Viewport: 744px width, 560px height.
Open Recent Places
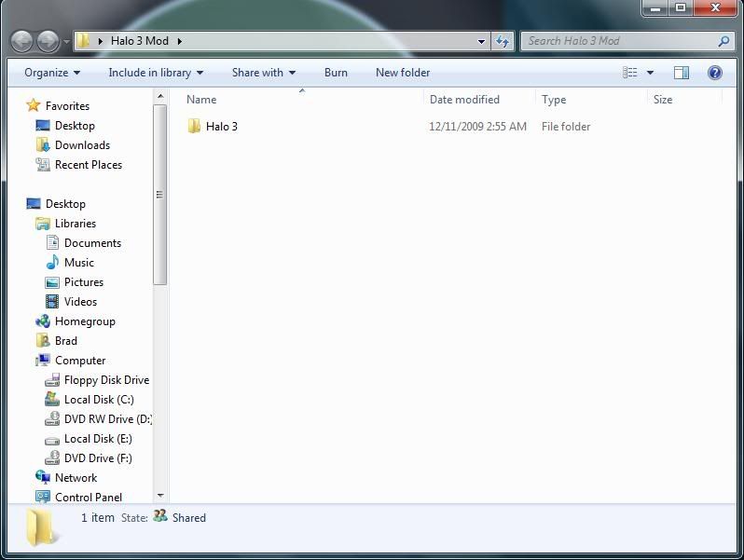pos(89,165)
